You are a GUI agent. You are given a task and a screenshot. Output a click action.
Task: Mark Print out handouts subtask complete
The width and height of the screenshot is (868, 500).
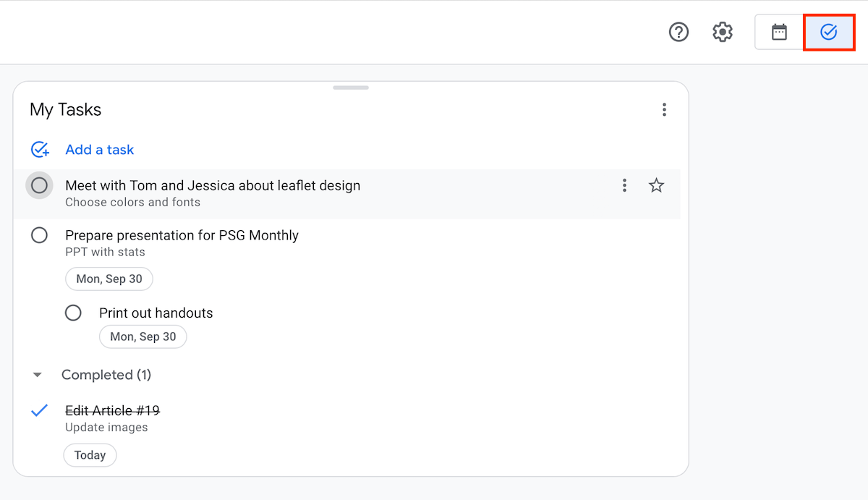[x=73, y=313]
